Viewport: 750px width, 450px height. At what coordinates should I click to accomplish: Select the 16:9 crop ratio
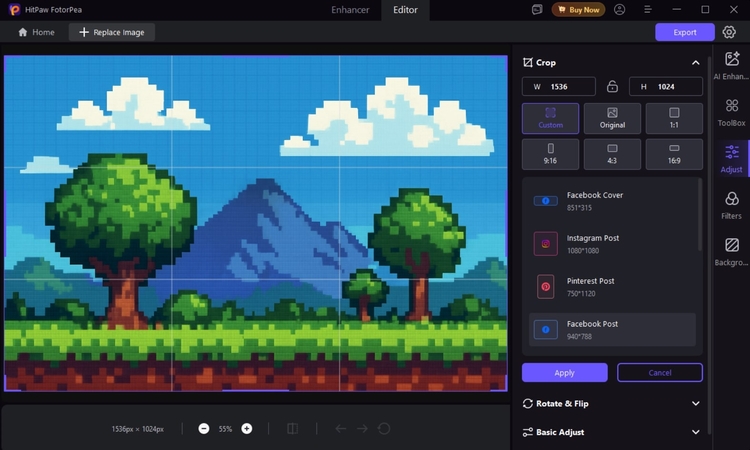coord(674,154)
